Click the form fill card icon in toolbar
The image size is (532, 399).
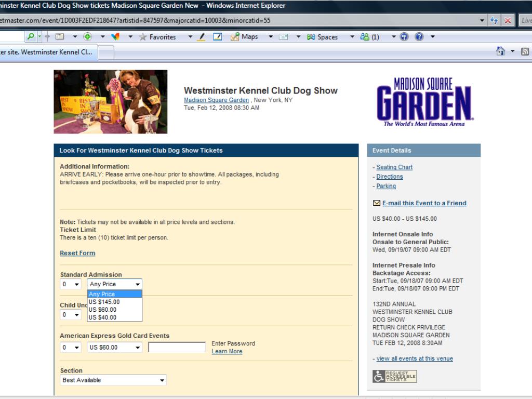[x=60, y=37]
